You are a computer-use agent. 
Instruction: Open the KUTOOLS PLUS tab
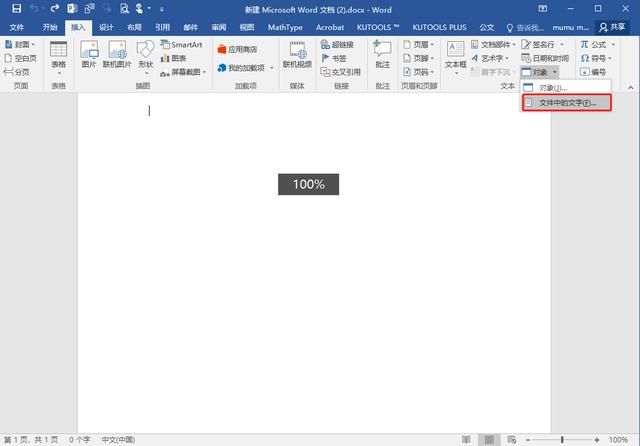tap(439, 27)
